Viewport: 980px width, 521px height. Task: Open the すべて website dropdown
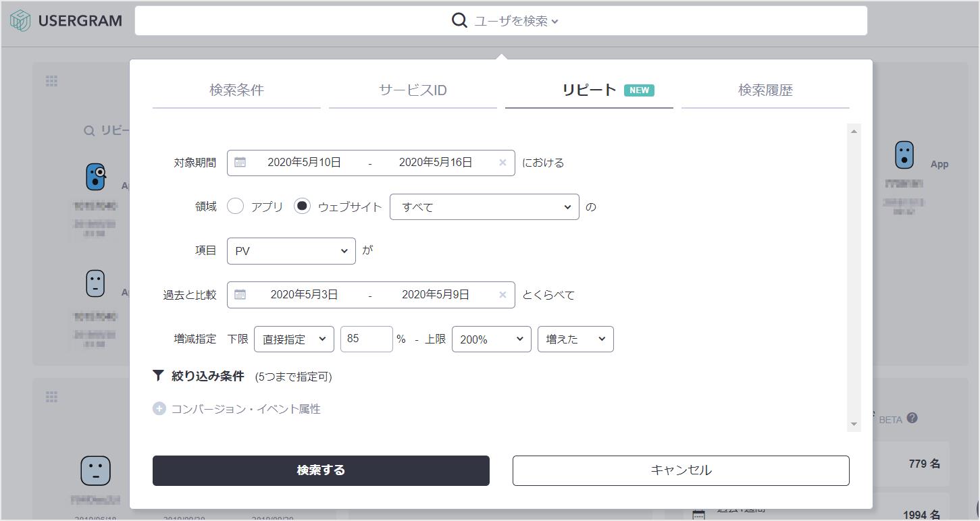tap(484, 207)
